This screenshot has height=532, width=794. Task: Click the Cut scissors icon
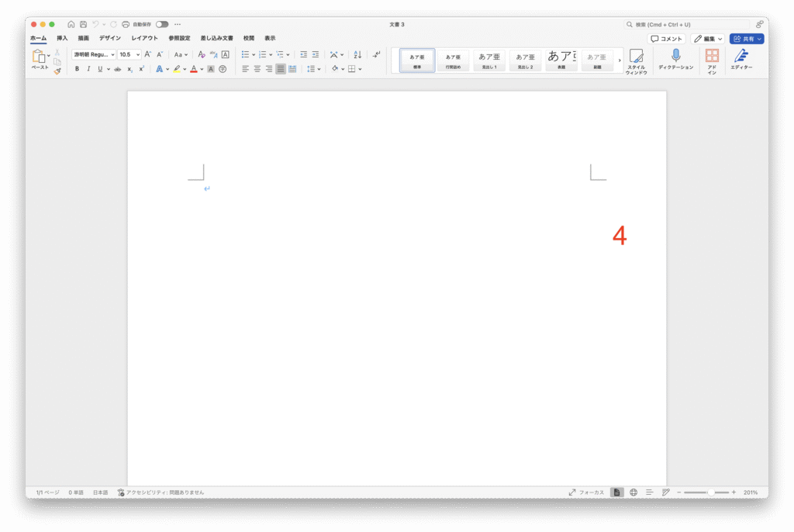[x=57, y=52]
